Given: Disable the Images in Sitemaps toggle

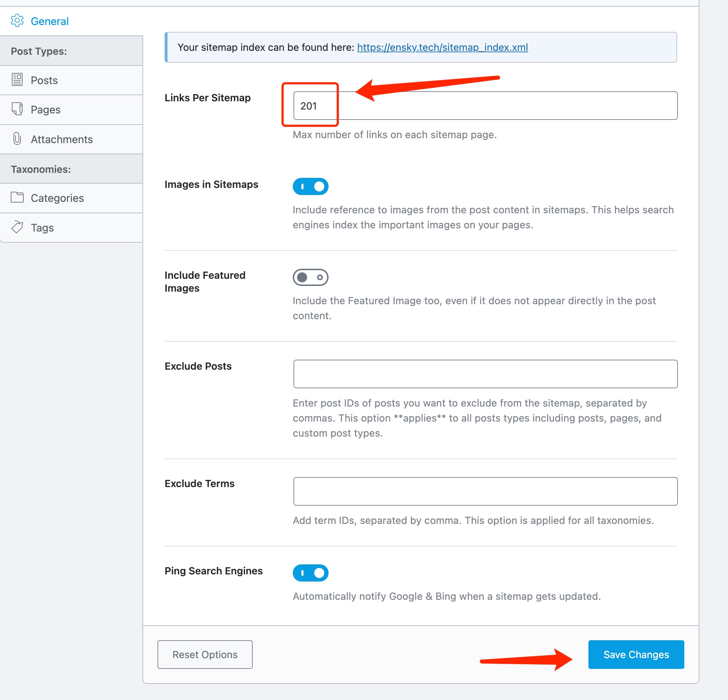Looking at the screenshot, I should (311, 186).
